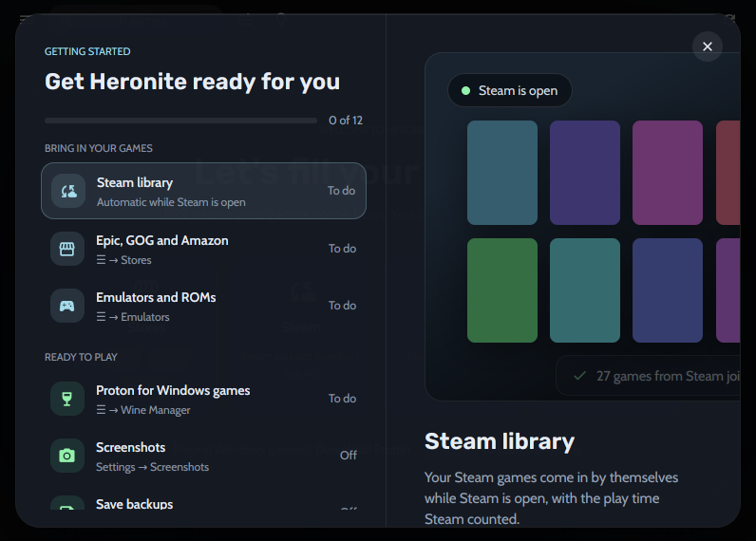Click the wine glass icon for Proton

pyautogui.click(x=67, y=399)
